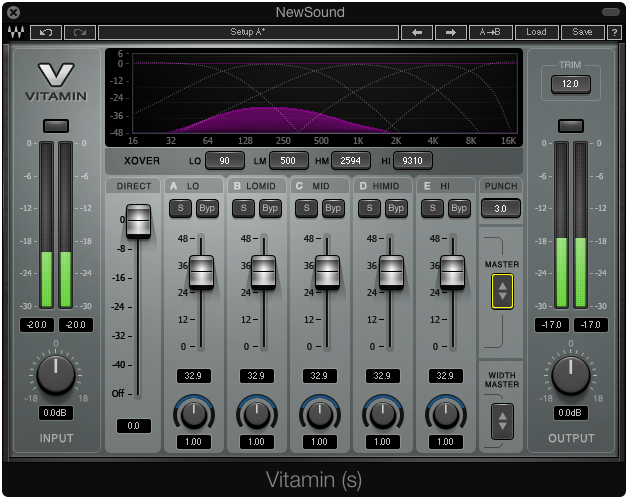
Task: Click the Save preset button
Action: pos(582,32)
